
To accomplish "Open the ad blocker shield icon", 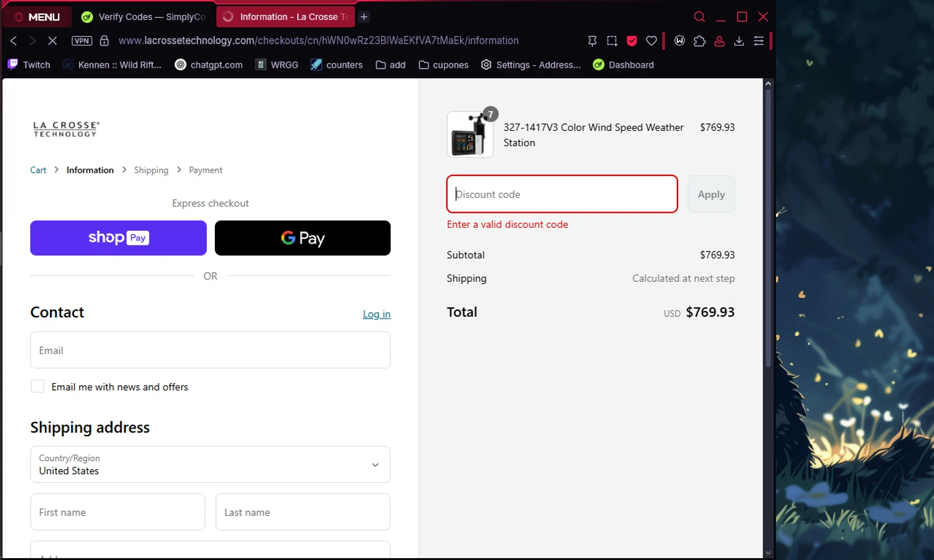I will point(631,40).
